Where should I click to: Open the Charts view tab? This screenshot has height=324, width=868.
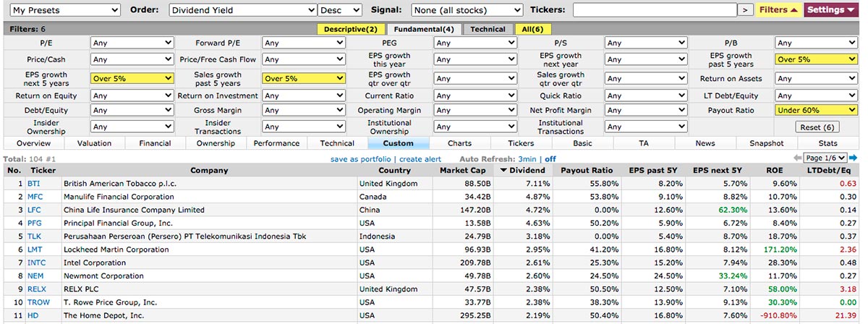coord(459,143)
